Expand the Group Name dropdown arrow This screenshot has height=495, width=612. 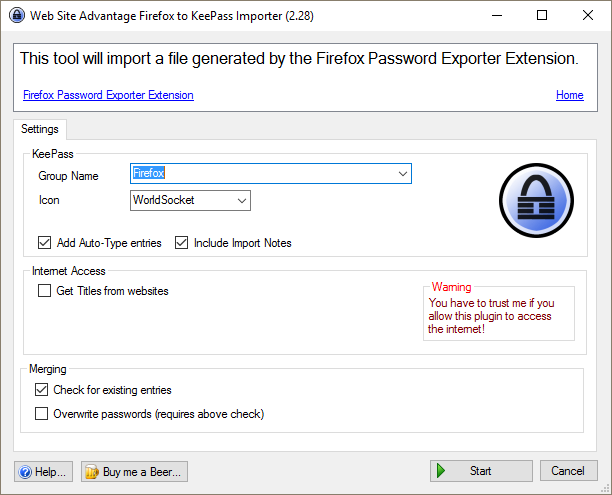coord(402,174)
